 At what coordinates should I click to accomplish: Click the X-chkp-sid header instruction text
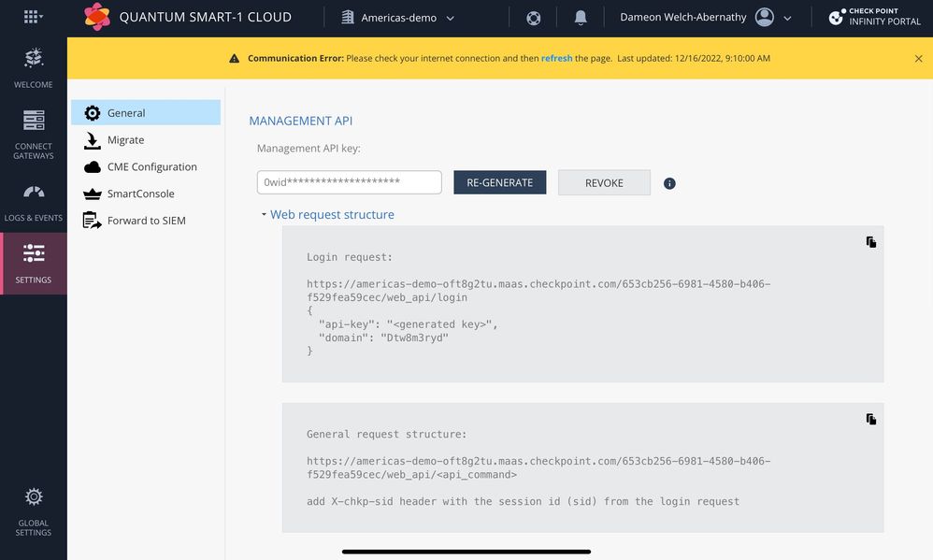(x=523, y=501)
